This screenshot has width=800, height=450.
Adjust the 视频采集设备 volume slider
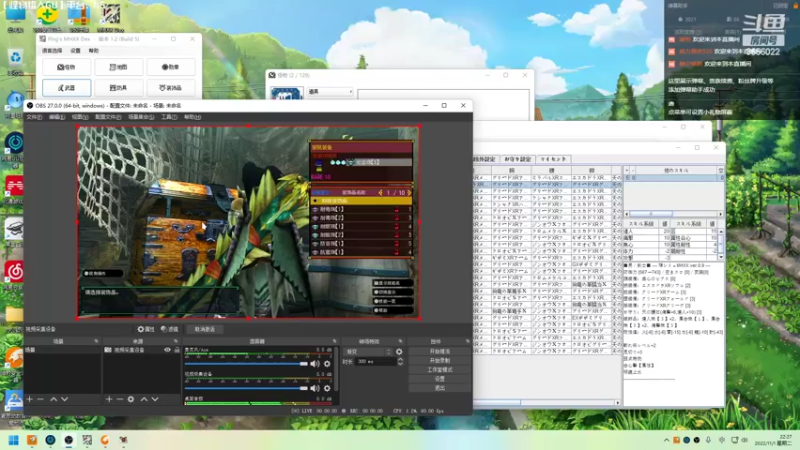tap(246, 388)
